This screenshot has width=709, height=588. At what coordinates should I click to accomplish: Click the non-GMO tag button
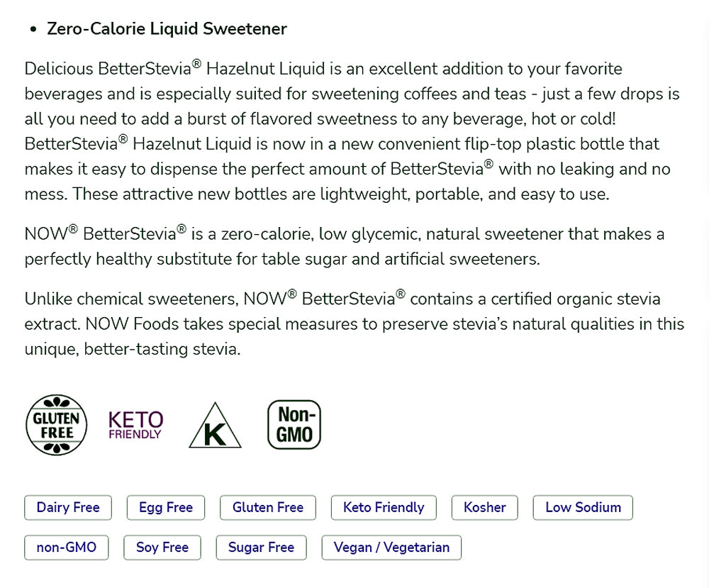click(66, 548)
